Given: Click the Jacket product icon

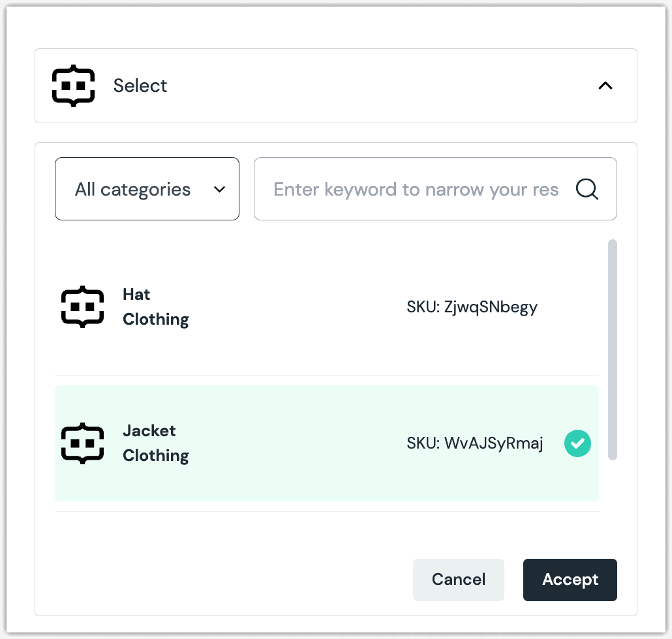Looking at the screenshot, I should pos(82,443).
